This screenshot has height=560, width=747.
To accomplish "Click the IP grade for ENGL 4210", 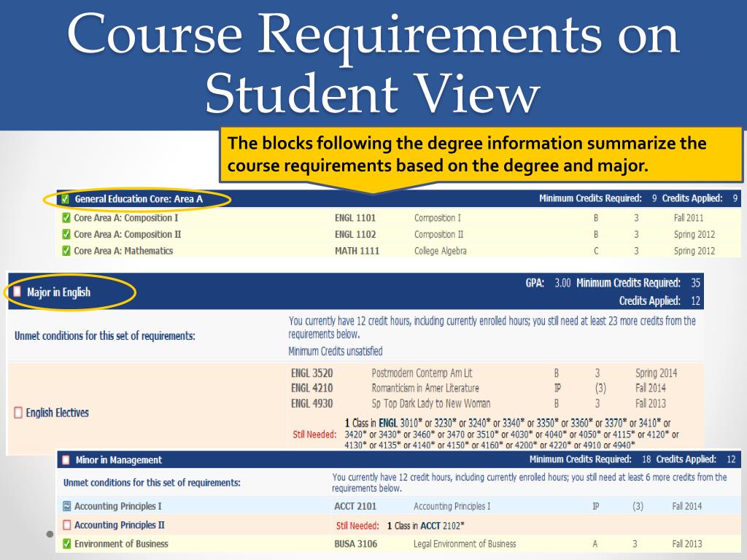I will point(557,388).
